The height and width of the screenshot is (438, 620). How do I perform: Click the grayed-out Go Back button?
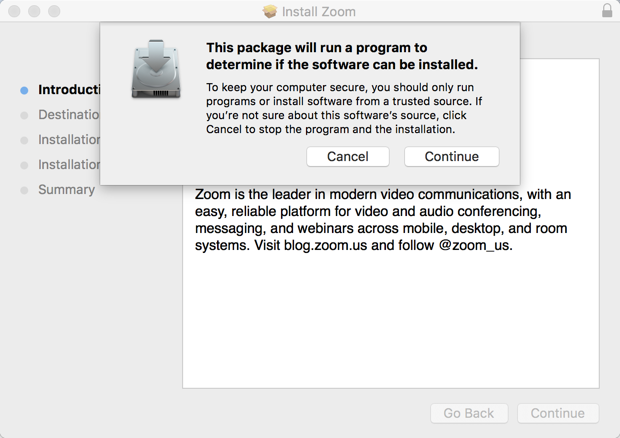click(x=469, y=413)
